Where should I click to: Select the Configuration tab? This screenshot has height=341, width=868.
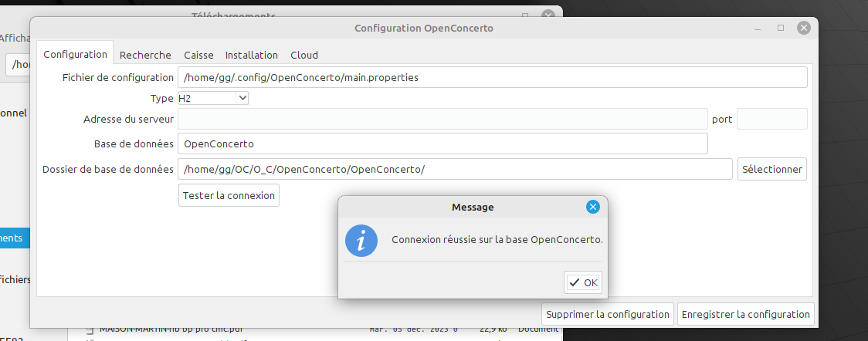[x=75, y=55]
